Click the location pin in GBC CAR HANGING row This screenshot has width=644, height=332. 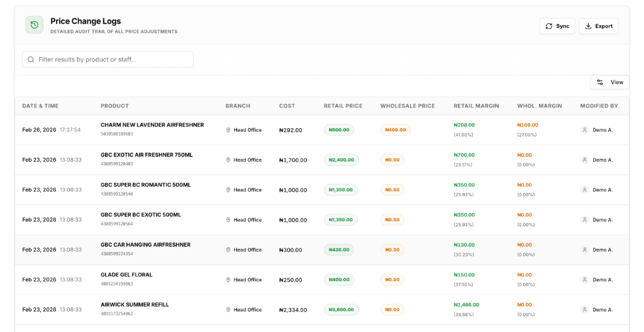click(228, 250)
